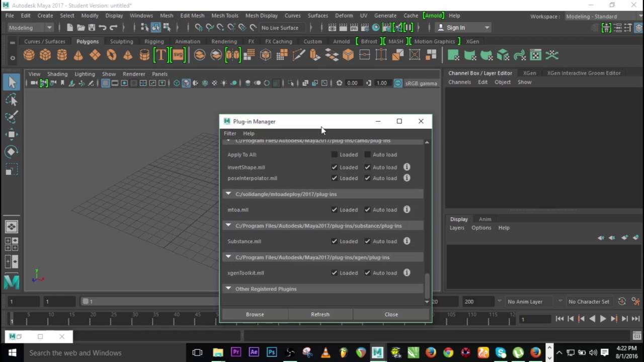Open the Windows menu in Maya
Image resolution: width=644 pixels, height=362 pixels.
point(141,16)
